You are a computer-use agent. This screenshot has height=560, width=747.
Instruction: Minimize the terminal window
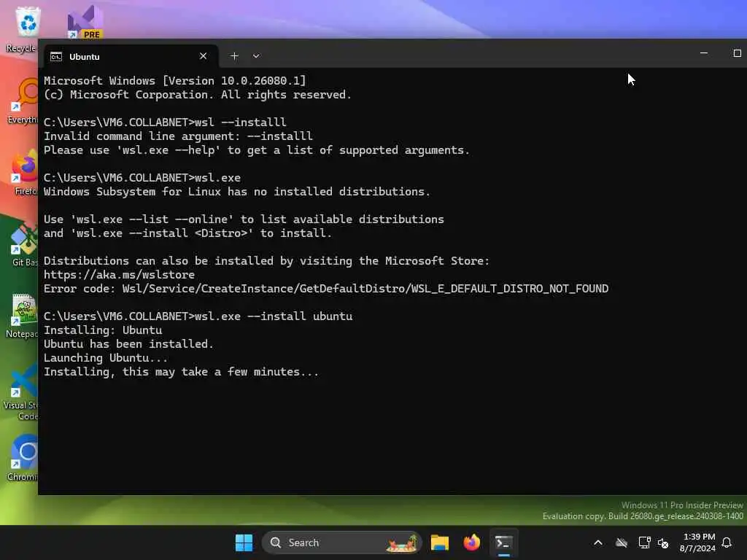click(704, 52)
